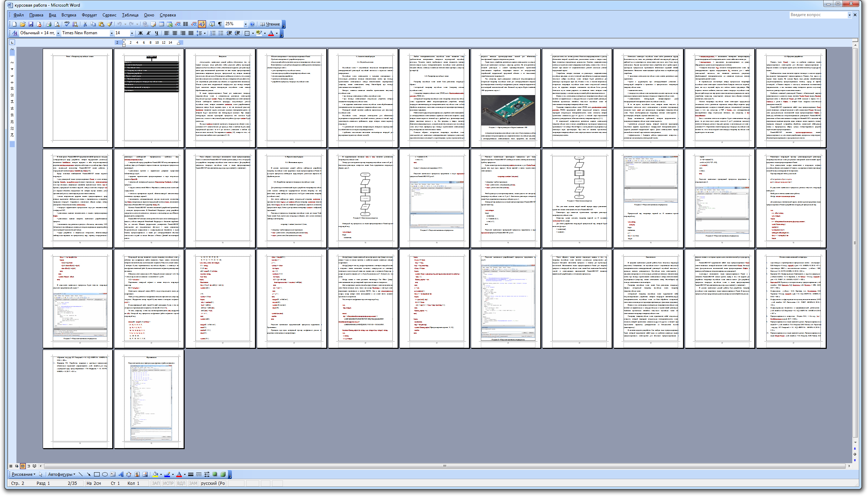Open the zoom 25% dropdown

[246, 24]
